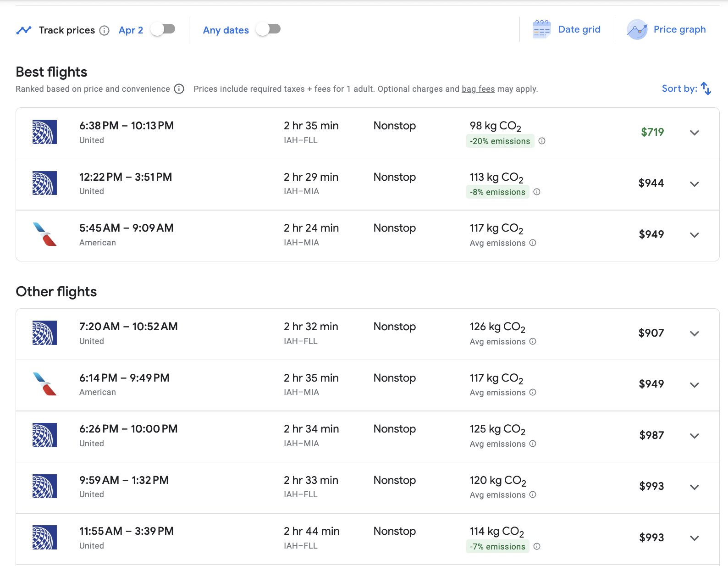728x566 pixels.
Task: Select the 5:45 AM – 9:09 AM flight
Action: (x=368, y=236)
